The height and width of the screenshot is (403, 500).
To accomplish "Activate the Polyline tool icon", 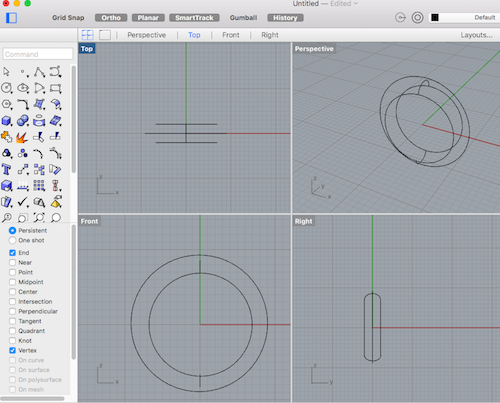I will click(x=39, y=72).
